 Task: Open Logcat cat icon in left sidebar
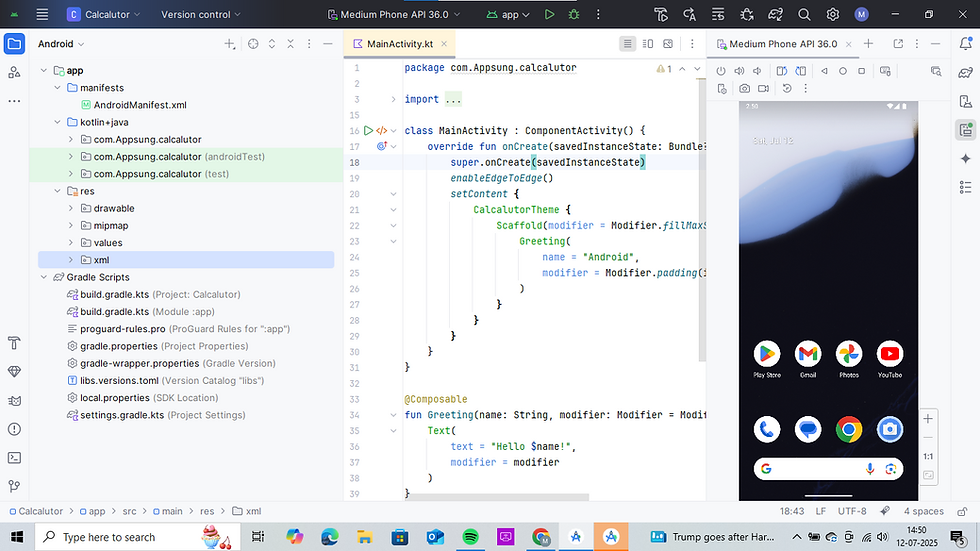click(14, 400)
